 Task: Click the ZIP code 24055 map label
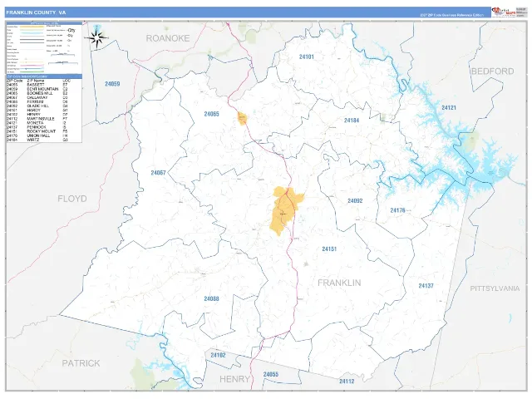click(x=271, y=375)
